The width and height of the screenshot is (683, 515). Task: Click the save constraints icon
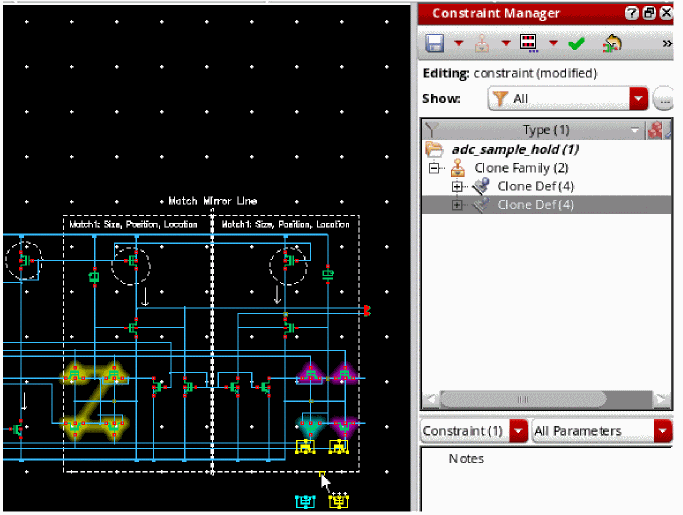pyautogui.click(x=435, y=43)
